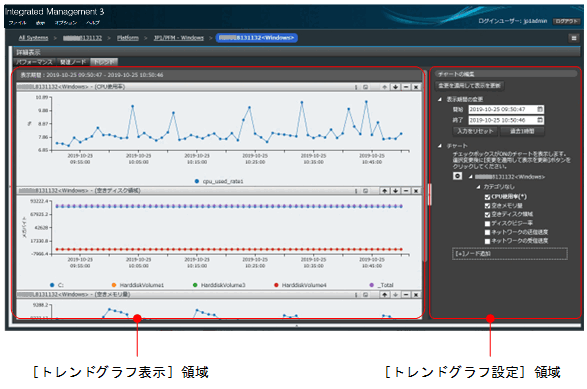Image resolution: width=587 pixels, height=389 pixels.
Task: Click 変更を適用して表示を更新 button
Action: [469, 86]
